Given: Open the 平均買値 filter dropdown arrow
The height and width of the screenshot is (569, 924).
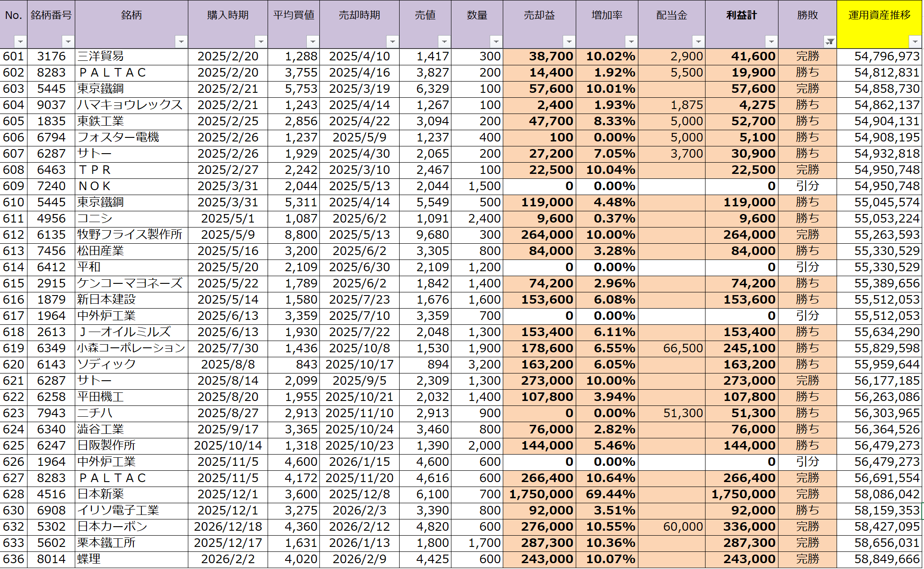Looking at the screenshot, I should point(313,42).
